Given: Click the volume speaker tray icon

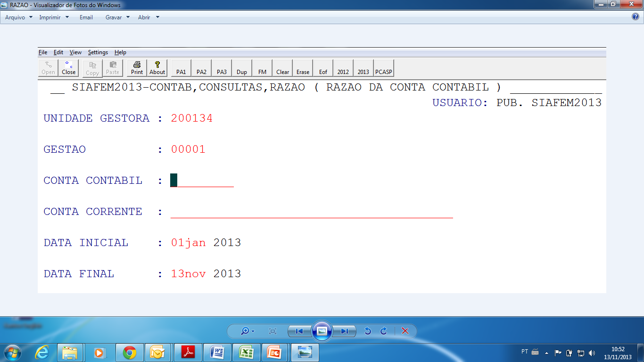Looking at the screenshot, I should coord(592,353).
